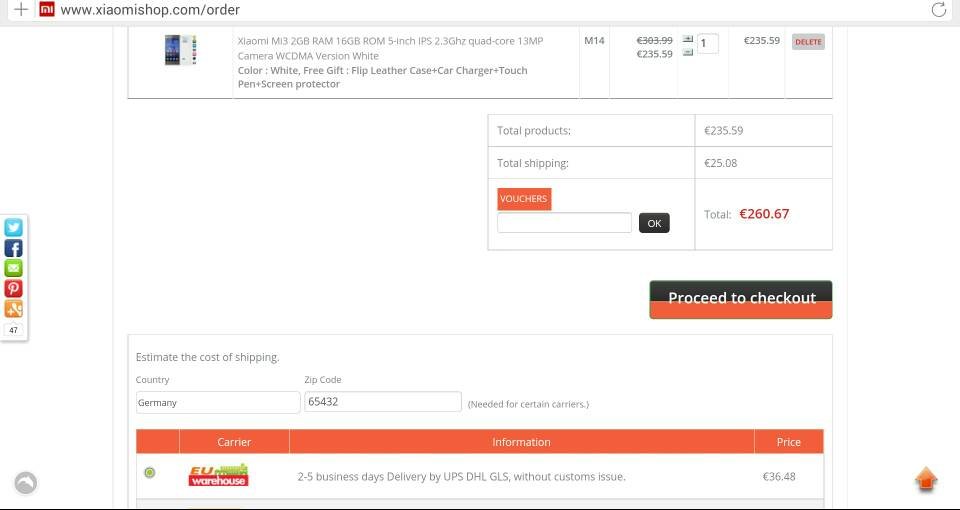Viewport: 960px width, 510px height.
Task: Click the struck-through price €303.99
Action: pyautogui.click(x=654, y=40)
